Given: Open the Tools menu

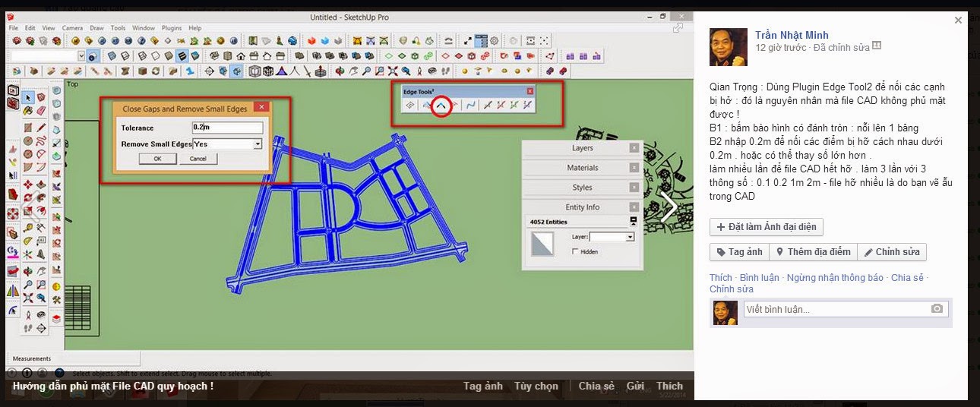Looking at the screenshot, I should point(118,28).
